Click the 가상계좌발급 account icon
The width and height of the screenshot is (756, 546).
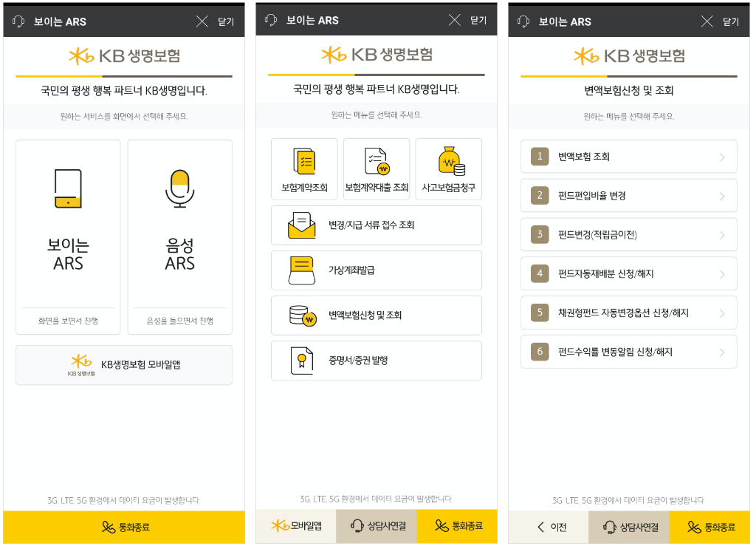(x=302, y=270)
